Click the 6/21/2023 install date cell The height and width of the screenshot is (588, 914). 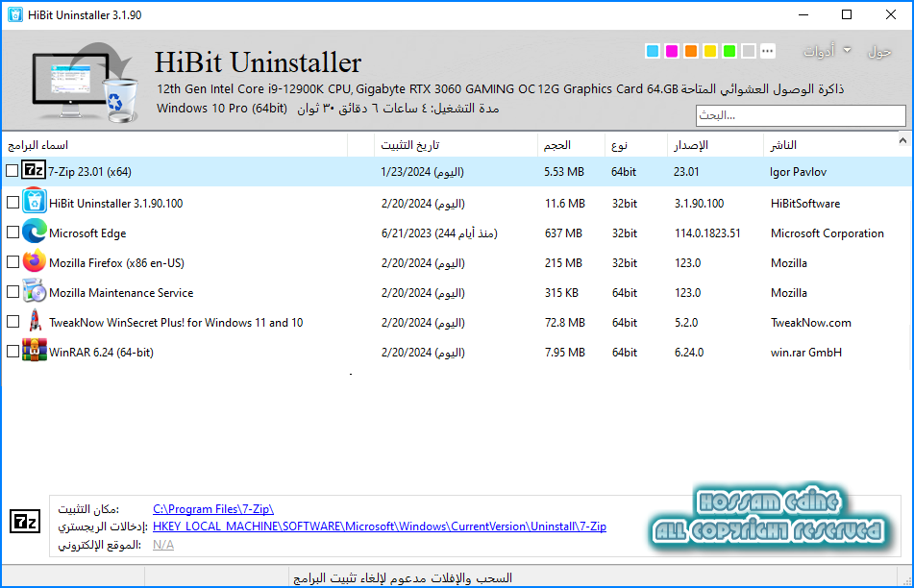pos(439,233)
